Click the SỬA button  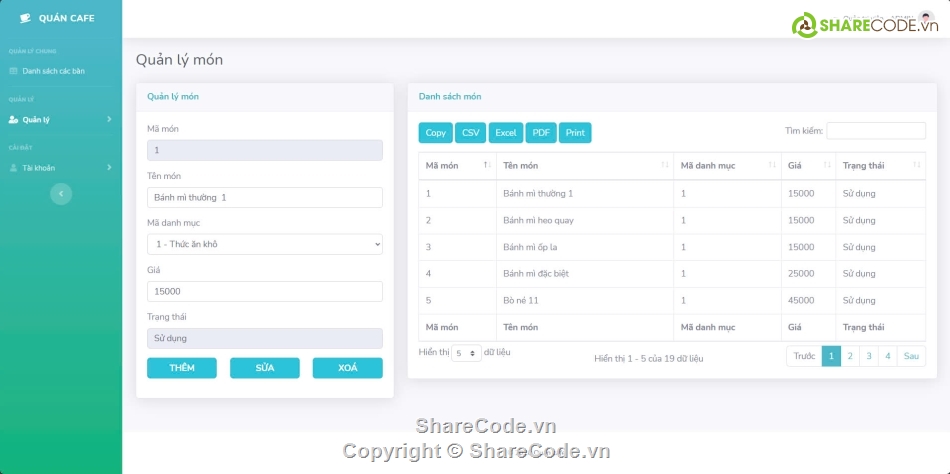point(265,368)
